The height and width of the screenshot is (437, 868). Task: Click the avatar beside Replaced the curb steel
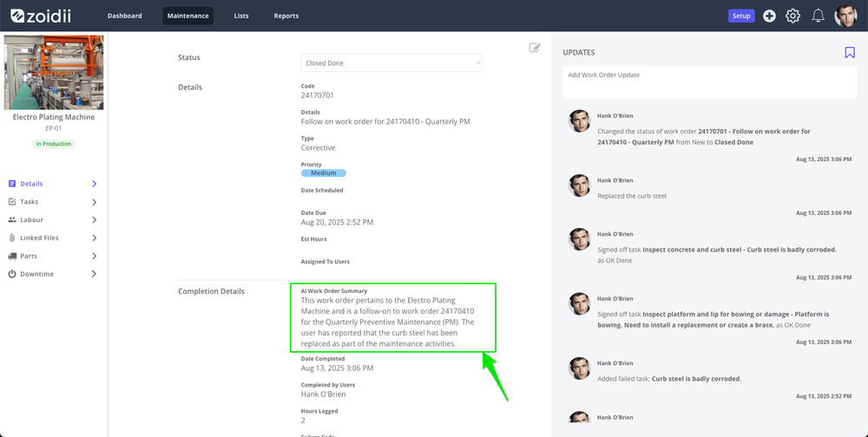(x=580, y=186)
